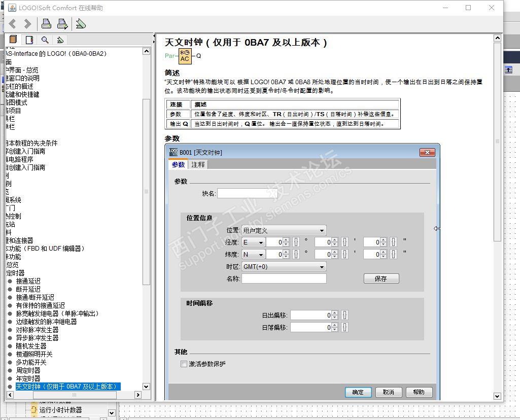This screenshot has width=520, height=420.
Task: Click help content scroll-up arrow
Action: (x=497, y=38)
